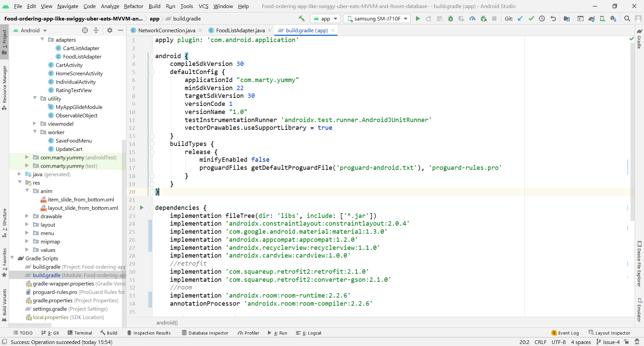
Task: Click the user account avatar icon
Action: tap(638, 18)
